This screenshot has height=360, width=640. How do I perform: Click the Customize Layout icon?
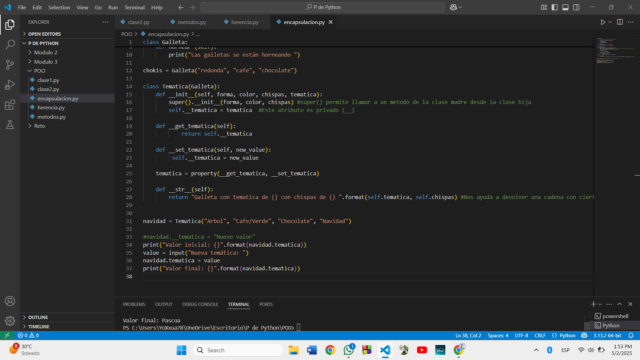[x=544, y=7]
